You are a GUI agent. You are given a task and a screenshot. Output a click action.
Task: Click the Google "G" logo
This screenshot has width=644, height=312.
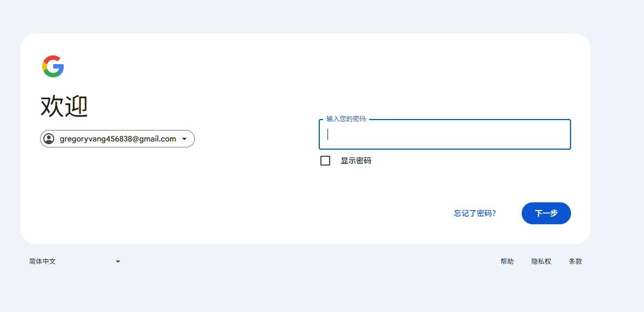coord(53,66)
